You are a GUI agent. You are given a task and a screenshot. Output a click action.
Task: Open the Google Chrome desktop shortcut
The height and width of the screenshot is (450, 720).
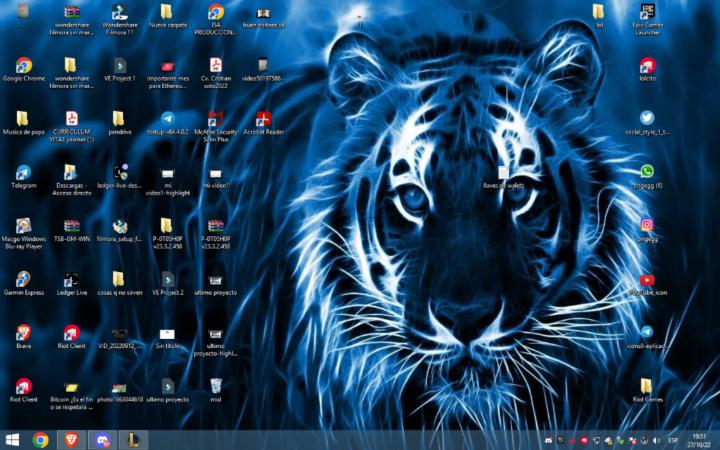point(23,66)
